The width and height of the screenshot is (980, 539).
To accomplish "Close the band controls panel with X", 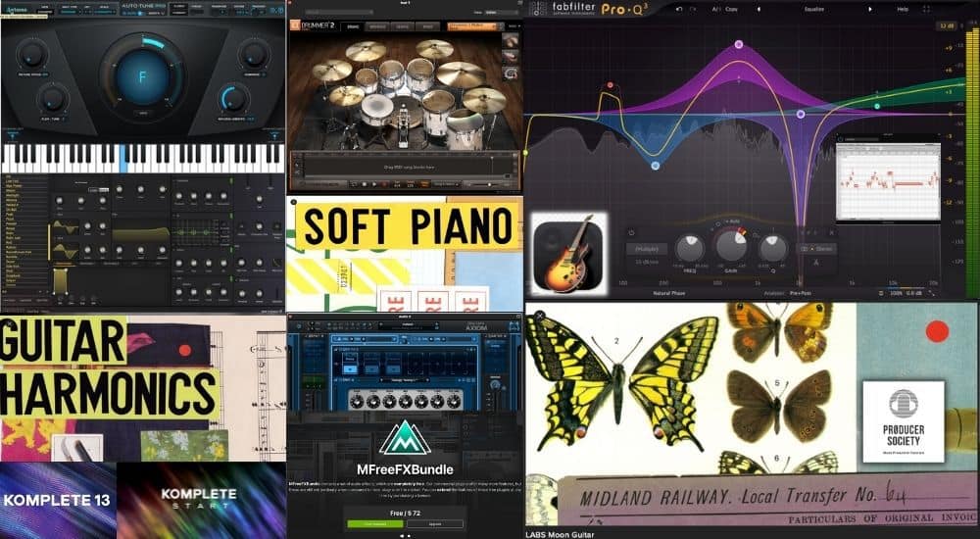I will pyautogui.click(x=831, y=232).
